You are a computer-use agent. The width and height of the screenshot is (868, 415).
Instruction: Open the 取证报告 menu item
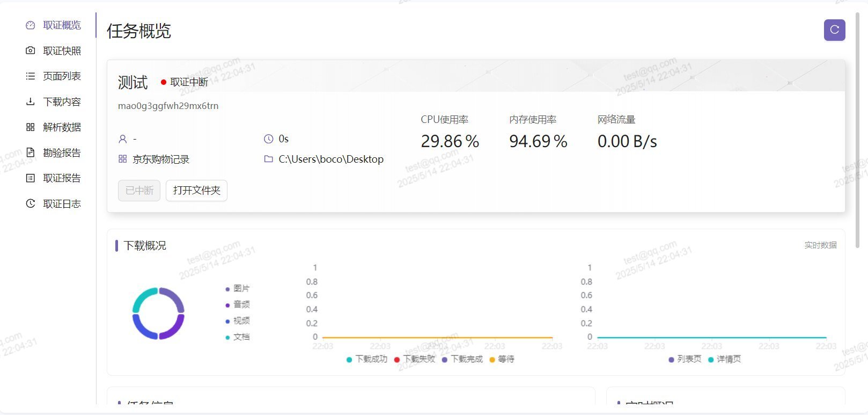coord(62,178)
